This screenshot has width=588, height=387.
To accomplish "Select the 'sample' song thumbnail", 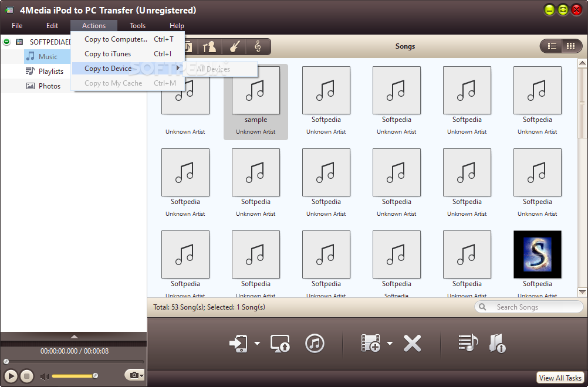I will coord(256,90).
